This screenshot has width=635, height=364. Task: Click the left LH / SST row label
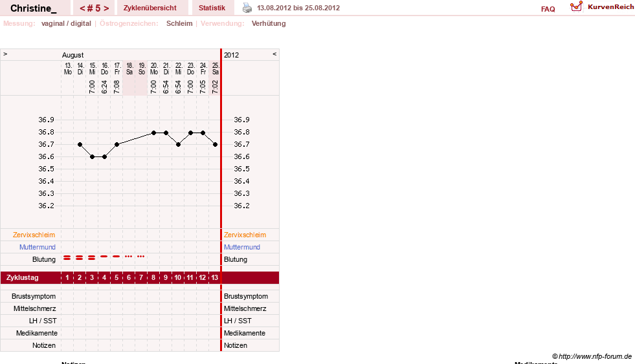click(x=43, y=321)
